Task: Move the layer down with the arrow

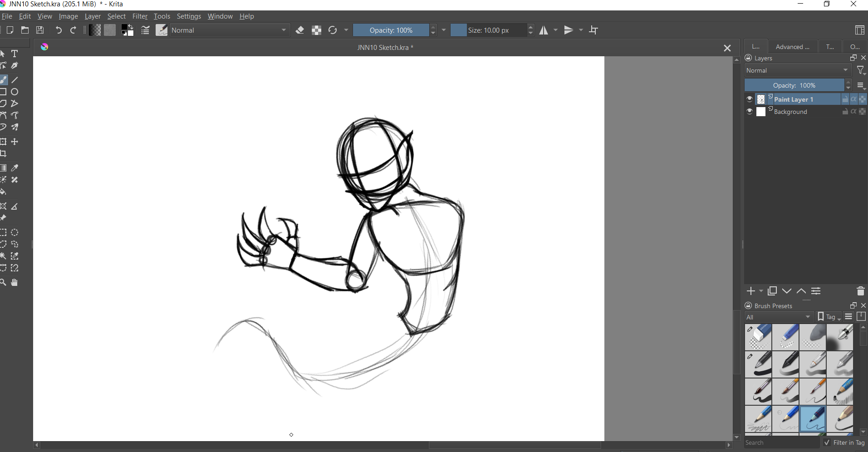Action: click(x=787, y=291)
